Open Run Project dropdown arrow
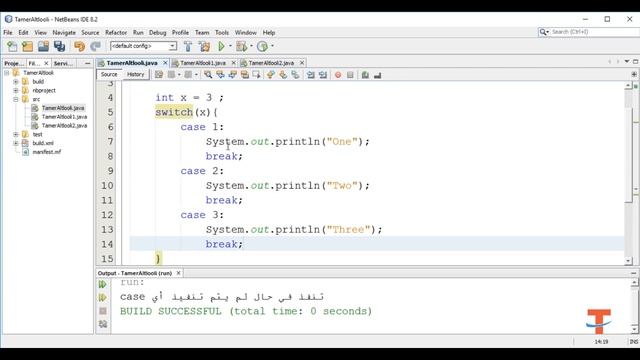The width and height of the screenshot is (640, 360). [230, 46]
